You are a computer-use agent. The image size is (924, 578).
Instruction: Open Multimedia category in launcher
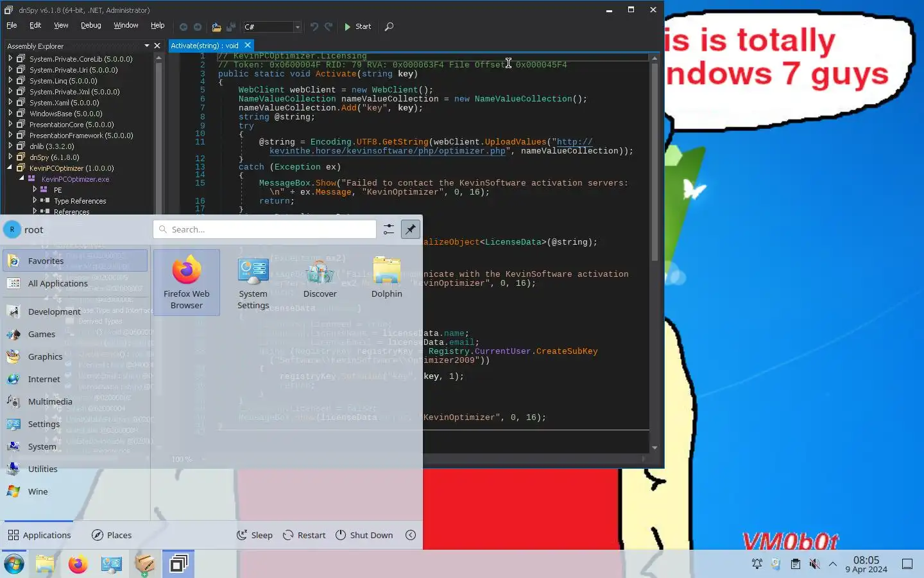76,401
